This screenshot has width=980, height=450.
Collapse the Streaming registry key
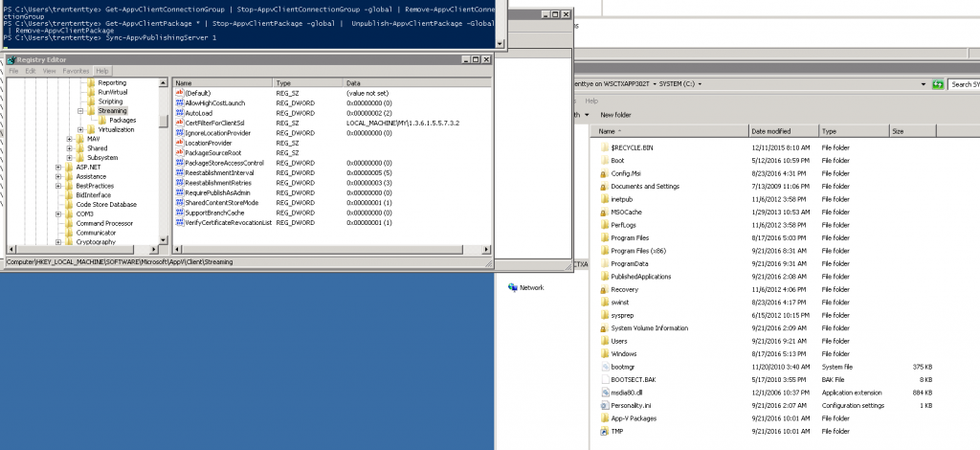click(x=80, y=111)
